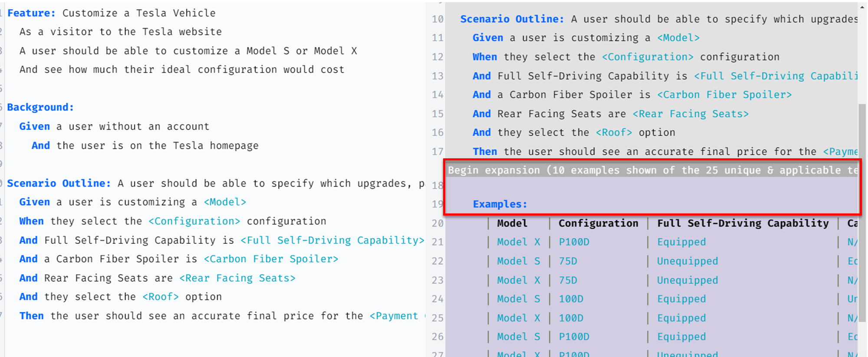Click 'Unequipped' cell on line 23

(x=687, y=280)
